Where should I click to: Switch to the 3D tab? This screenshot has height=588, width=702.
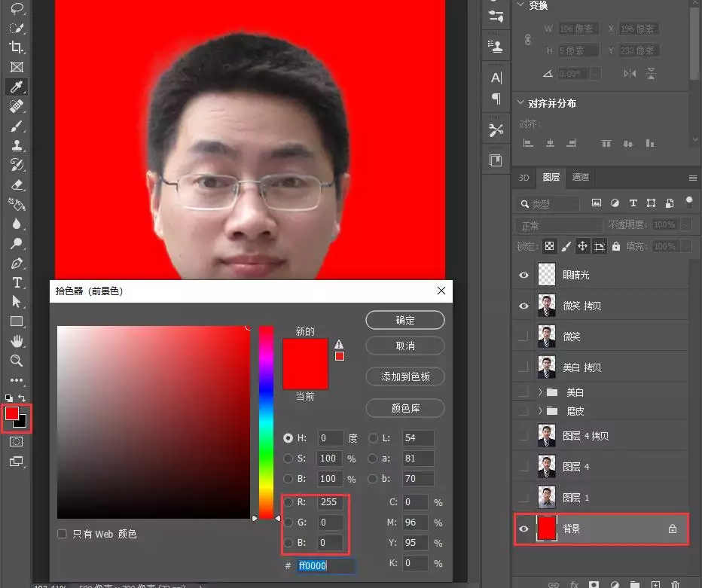point(523,178)
